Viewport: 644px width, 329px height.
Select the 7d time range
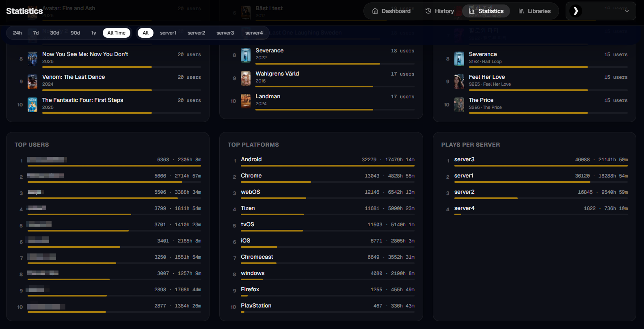click(36, 33)
